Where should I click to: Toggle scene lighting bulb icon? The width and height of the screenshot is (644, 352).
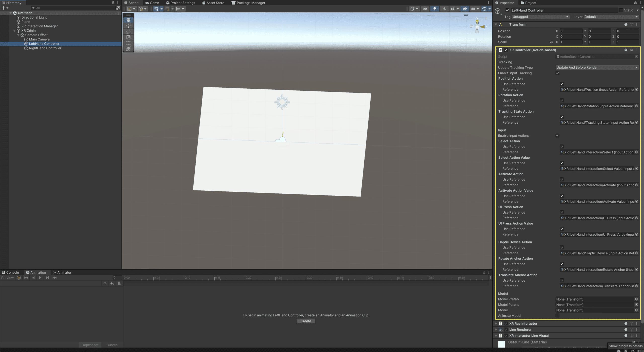pyautogui.click(x=434, y=9)
